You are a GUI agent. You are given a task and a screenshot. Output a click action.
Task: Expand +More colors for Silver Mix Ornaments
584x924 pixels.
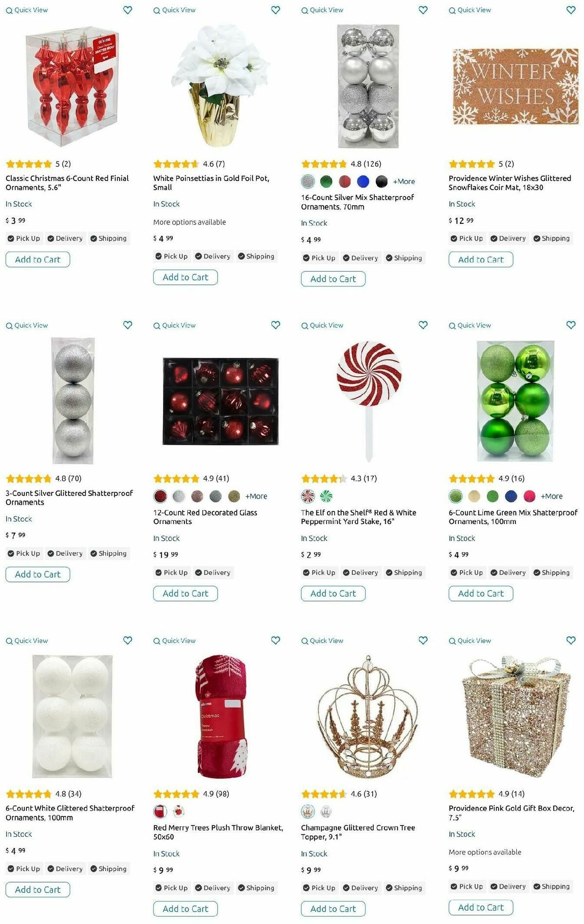pyautogui.click(x=404, y=181)
